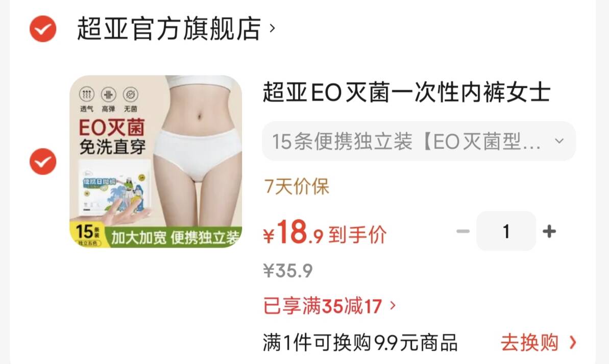
Task: Tap the 7天价保 price protection label
Action: 297,186
